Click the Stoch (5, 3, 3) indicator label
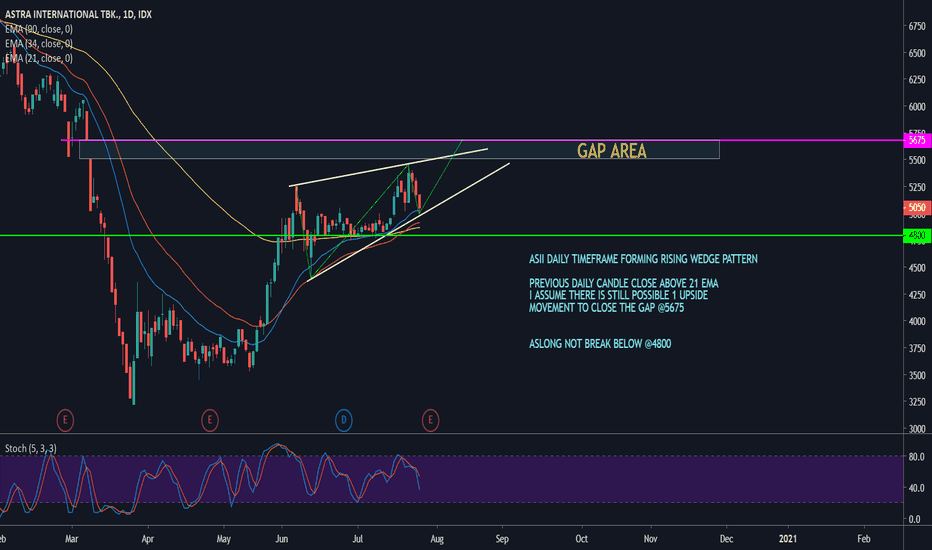932x550 pixels. click(31, 448)
